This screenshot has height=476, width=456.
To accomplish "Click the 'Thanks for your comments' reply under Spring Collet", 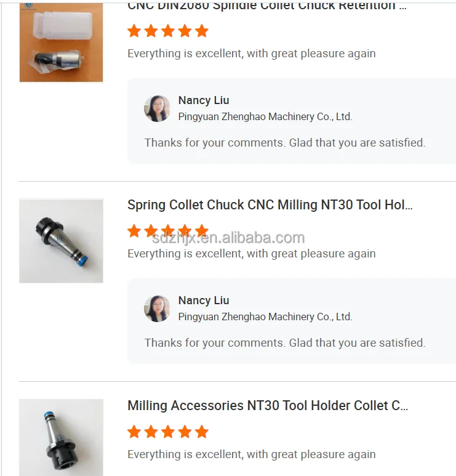I will coord(285,343).
